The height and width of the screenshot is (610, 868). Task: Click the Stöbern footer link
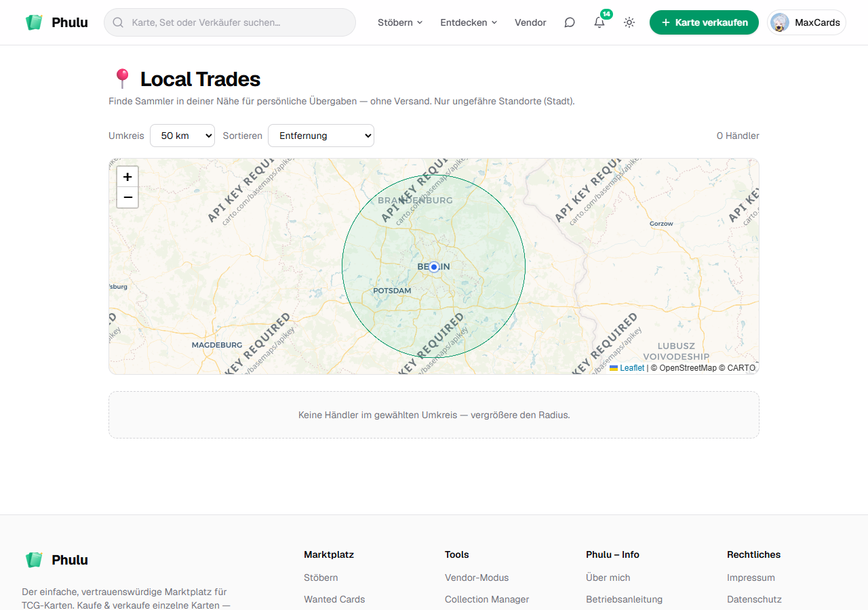(321, 577)
